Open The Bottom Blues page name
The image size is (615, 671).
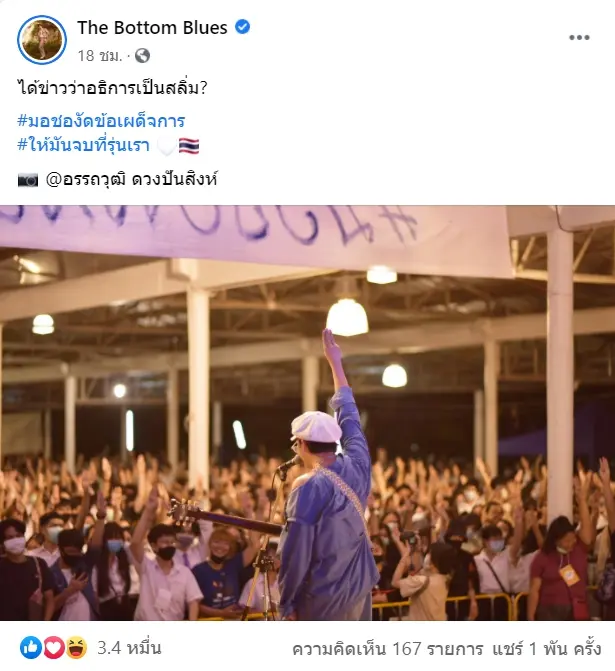(152, 27)
